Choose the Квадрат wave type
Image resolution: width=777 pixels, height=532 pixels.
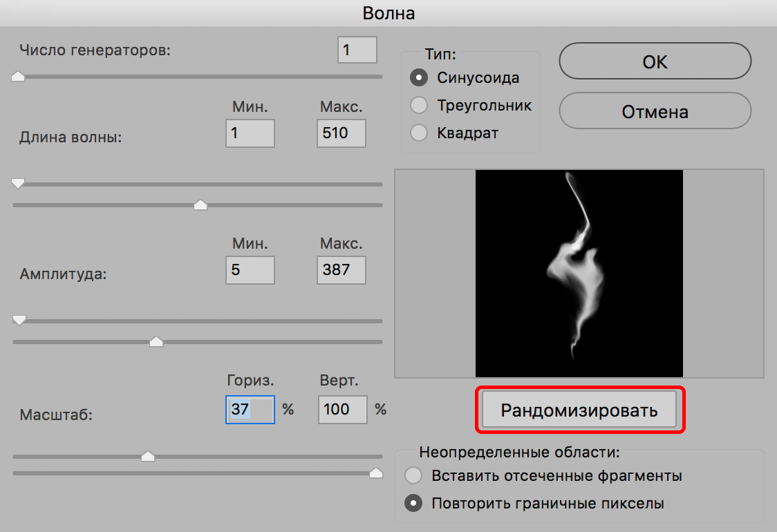pos(419,133)
